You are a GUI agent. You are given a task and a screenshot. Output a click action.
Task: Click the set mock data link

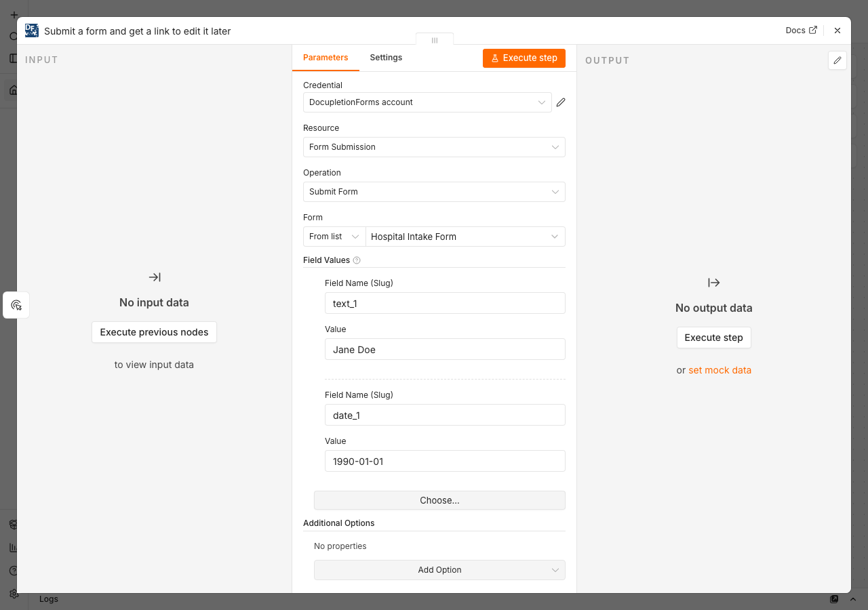720,370
